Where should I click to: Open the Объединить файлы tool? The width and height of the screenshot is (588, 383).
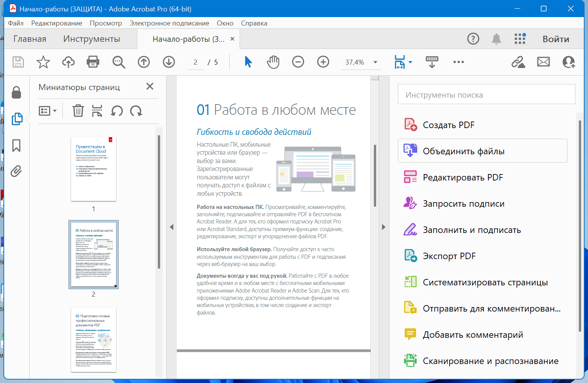[x=483, y=151]
